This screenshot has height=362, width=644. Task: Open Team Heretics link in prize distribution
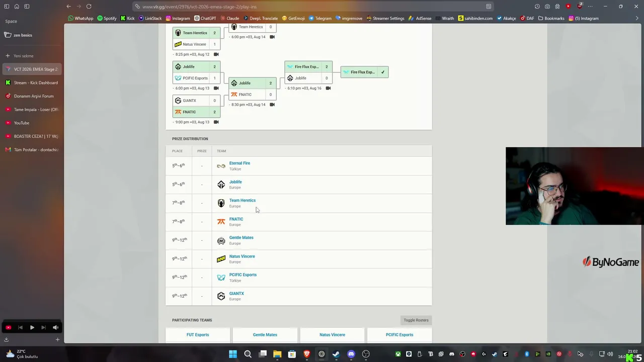[x=243, y=200]
